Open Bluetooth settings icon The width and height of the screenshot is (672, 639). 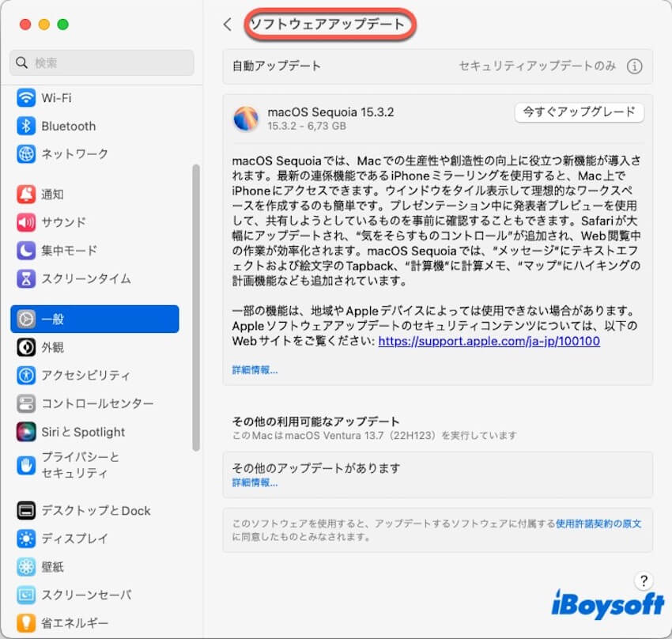[27, 126]
